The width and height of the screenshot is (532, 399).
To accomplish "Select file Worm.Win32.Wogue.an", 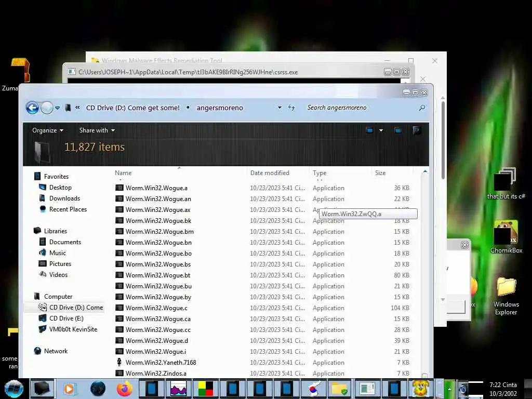I will coord(158,199).
